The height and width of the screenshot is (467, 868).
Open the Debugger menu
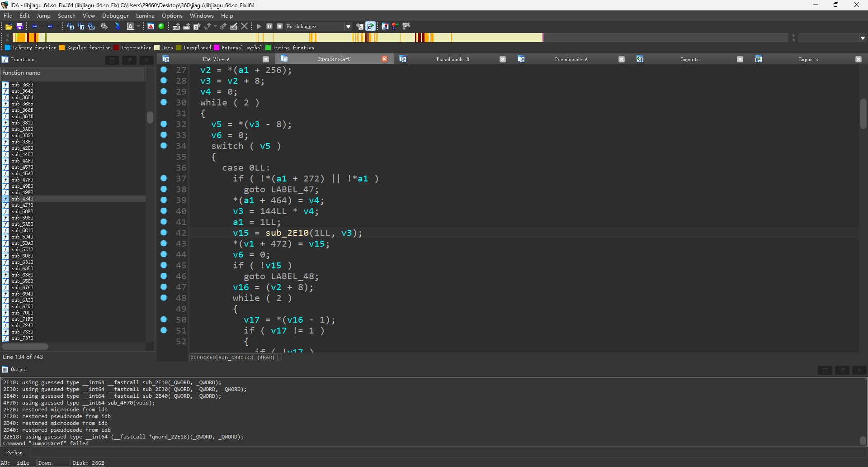pyautogui.click(x=115, y=16)
